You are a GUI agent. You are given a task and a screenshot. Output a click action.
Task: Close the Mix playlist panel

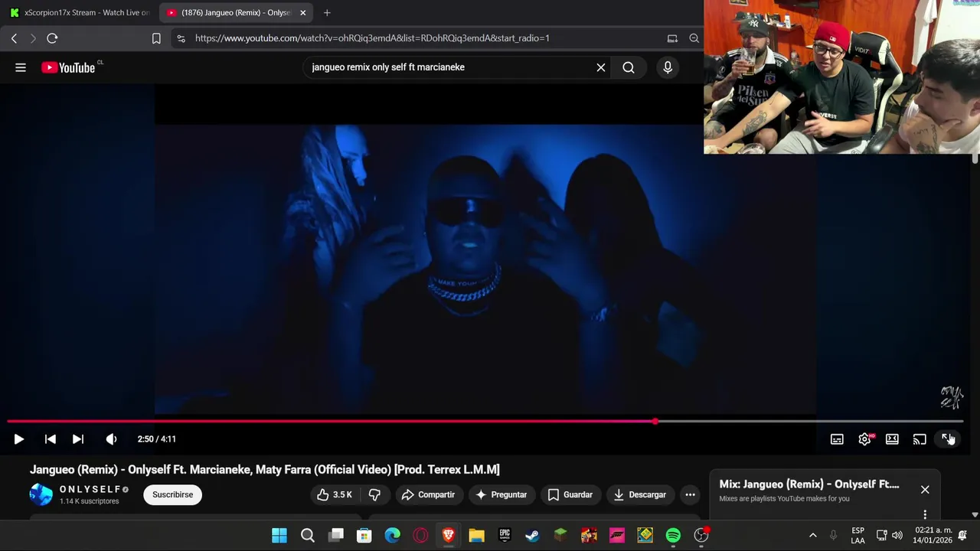click(925, 489)
